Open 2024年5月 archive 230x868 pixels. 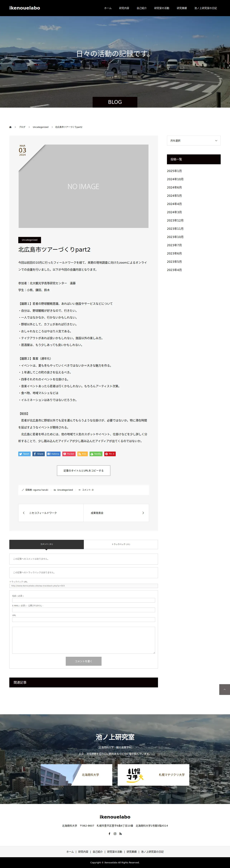point(174,196)
